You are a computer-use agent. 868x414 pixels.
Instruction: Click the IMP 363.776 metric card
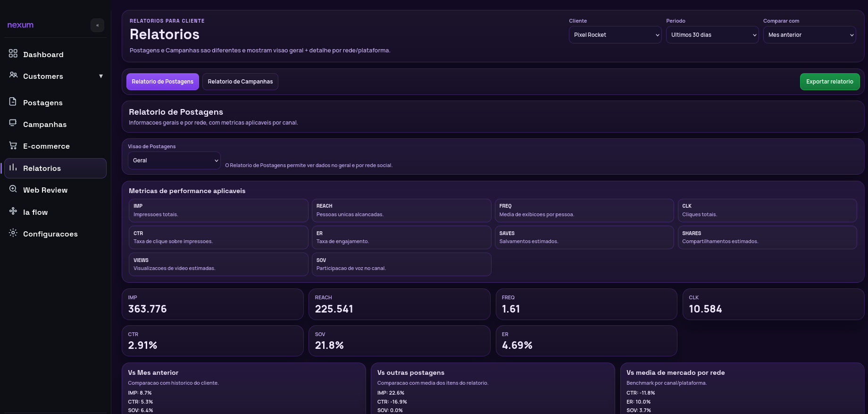[x=212, y=304]
